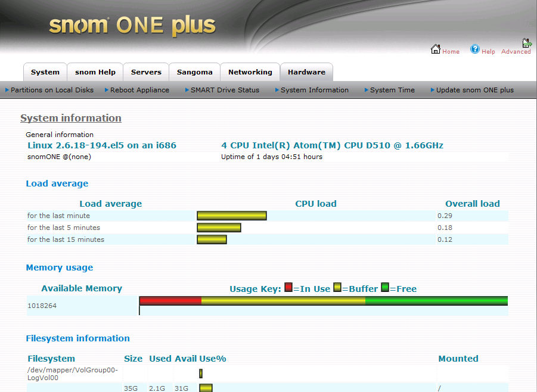Click the System information heading
537x392 pixels.
pyautogui.click(x=71, y=118)
